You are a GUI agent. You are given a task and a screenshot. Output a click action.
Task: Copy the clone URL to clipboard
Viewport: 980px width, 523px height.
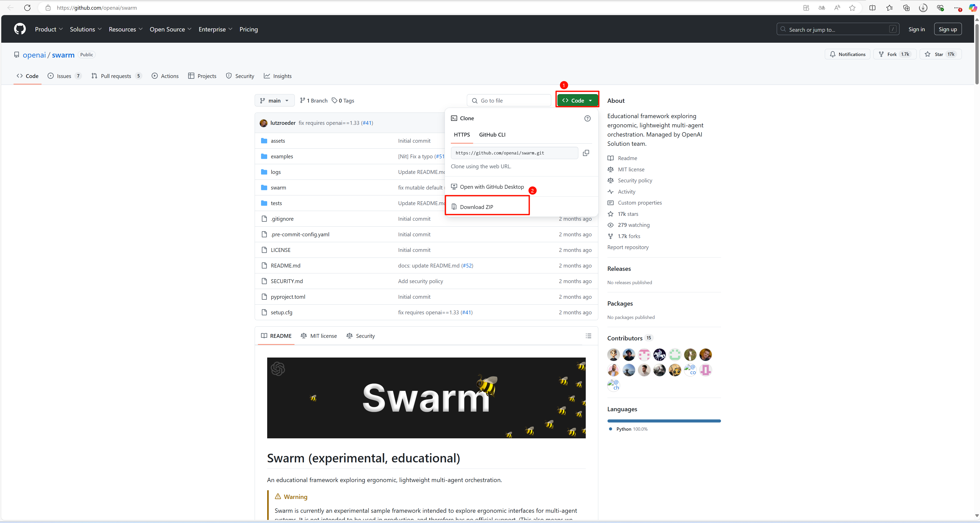point(586,153)
